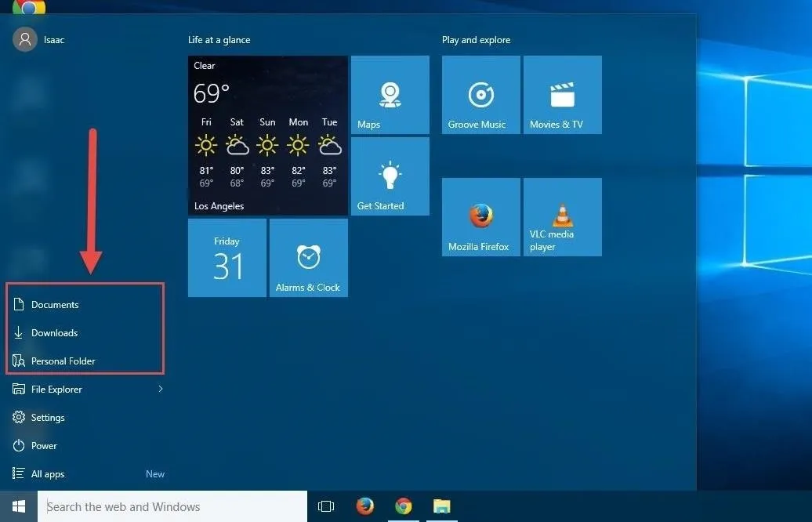Viewport: 812px width, 522px height.
Task: Open the Maps tile
Action: 390,95
